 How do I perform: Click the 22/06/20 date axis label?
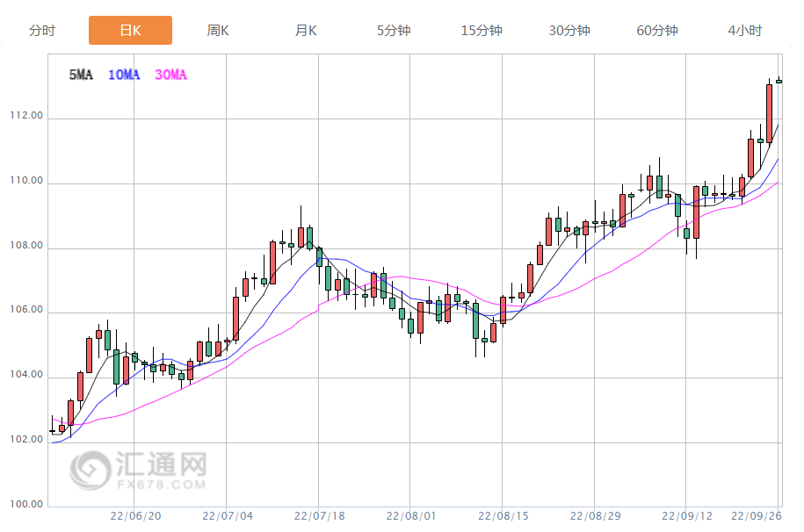point(135,517)
